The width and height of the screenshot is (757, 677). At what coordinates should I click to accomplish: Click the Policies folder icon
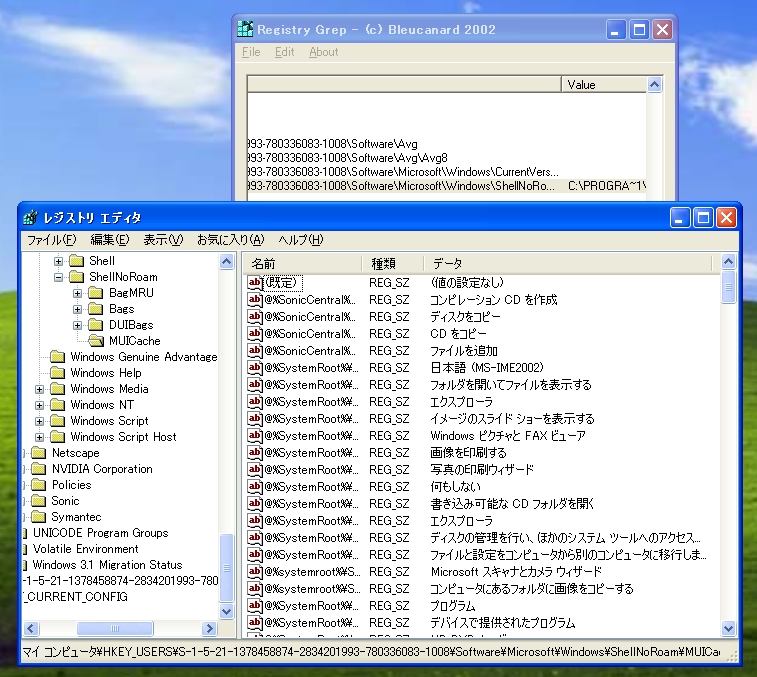click(x=38, y=485)
